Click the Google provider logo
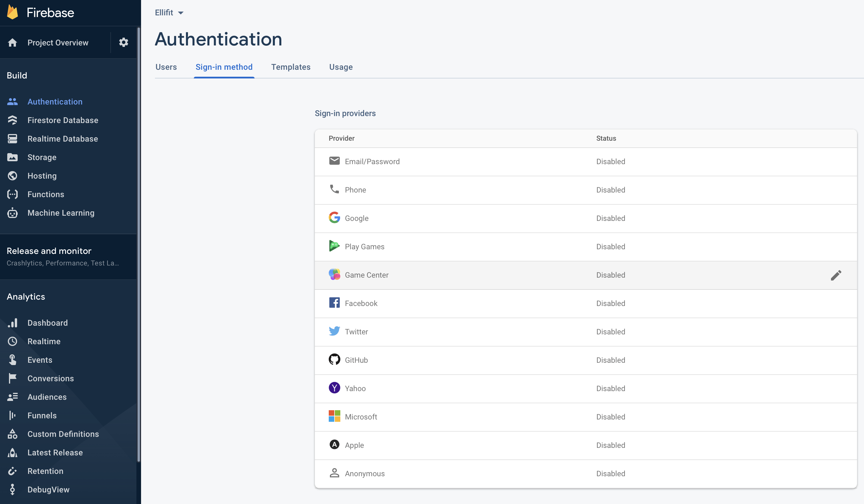Screen dimensions: 864x504 coord(334,217)
